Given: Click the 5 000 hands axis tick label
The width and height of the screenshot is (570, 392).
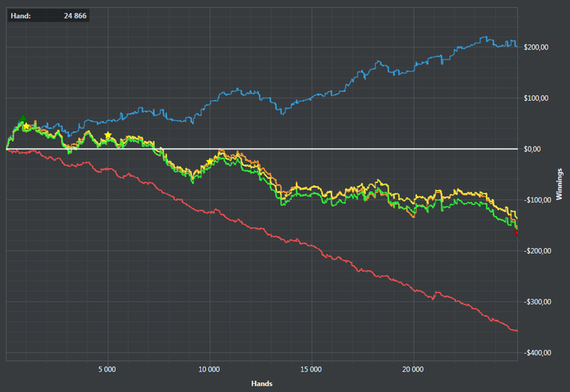Looking at the screenshot, I should pyautogui.click(x=107, y=369).
